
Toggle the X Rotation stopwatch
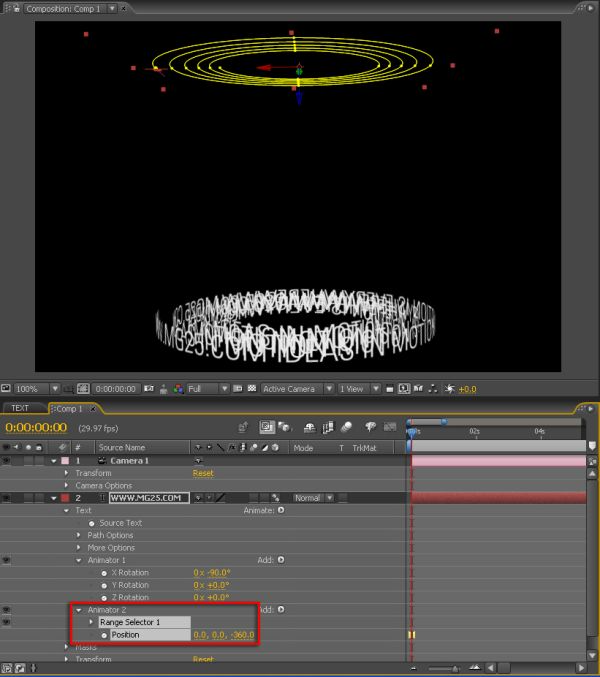(104, 573)
